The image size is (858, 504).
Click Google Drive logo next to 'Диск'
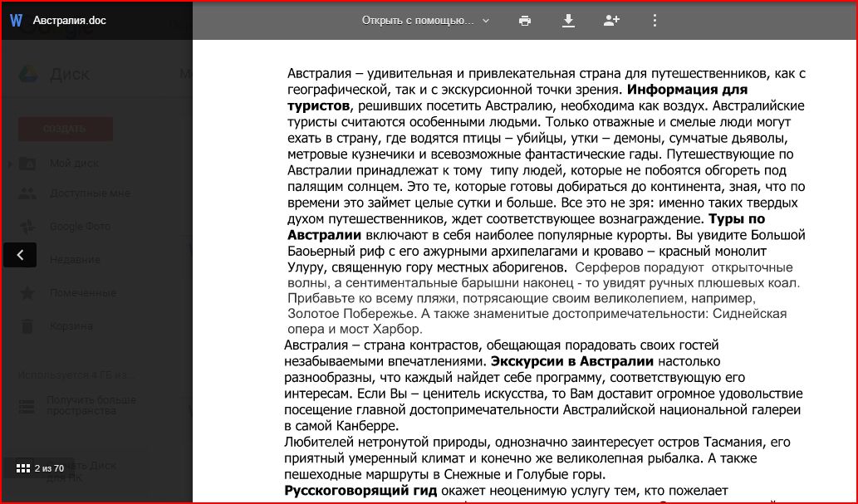tap(28, 74)
